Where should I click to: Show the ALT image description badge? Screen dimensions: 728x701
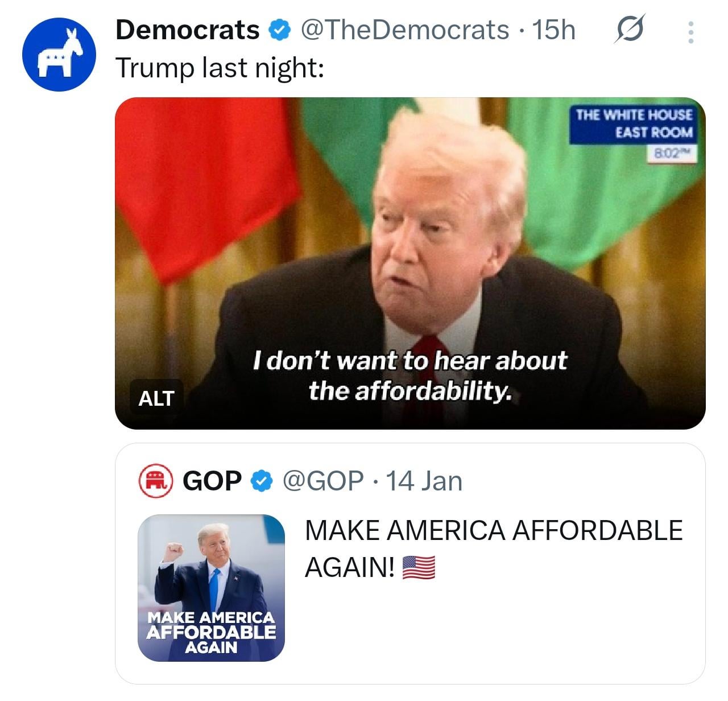pos(156,398)
